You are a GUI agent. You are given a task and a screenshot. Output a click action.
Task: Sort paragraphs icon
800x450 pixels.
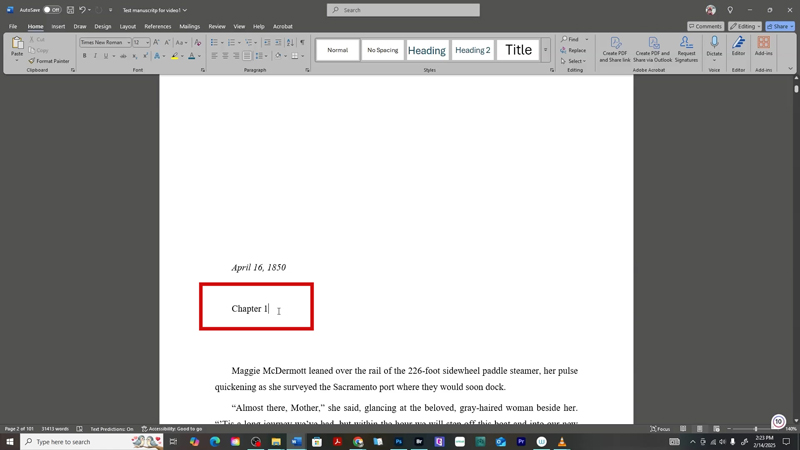(x=290, y=42)
